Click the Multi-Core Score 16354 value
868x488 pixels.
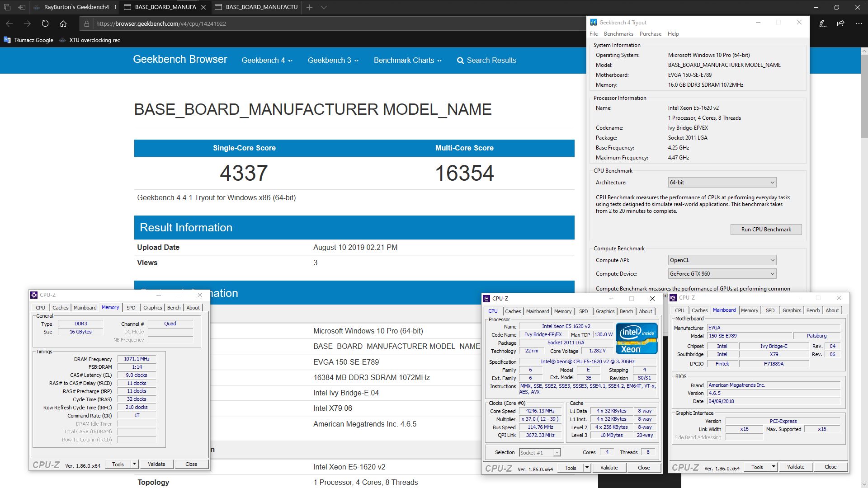tap(464, 173)
